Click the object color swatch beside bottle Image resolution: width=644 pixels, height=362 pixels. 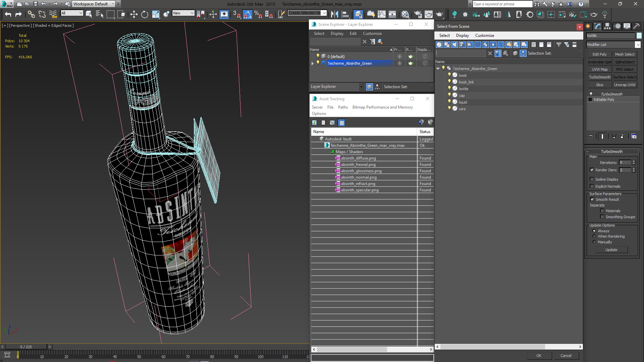point(639,36)
